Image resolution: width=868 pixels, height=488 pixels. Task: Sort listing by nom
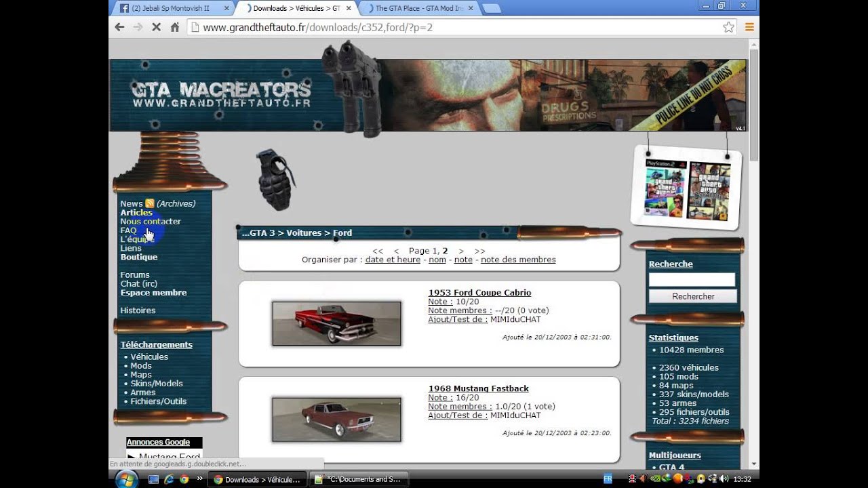(x=437, y=260)
